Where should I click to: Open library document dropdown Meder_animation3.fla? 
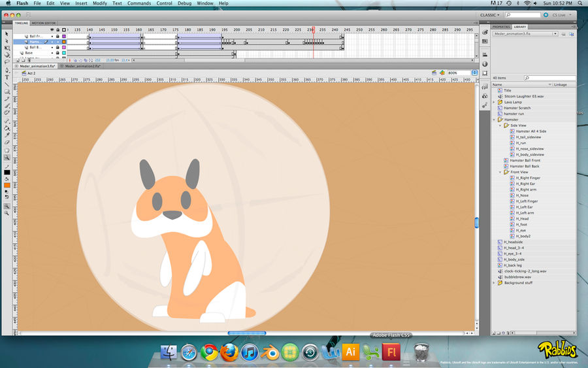(x=525, y=34)
